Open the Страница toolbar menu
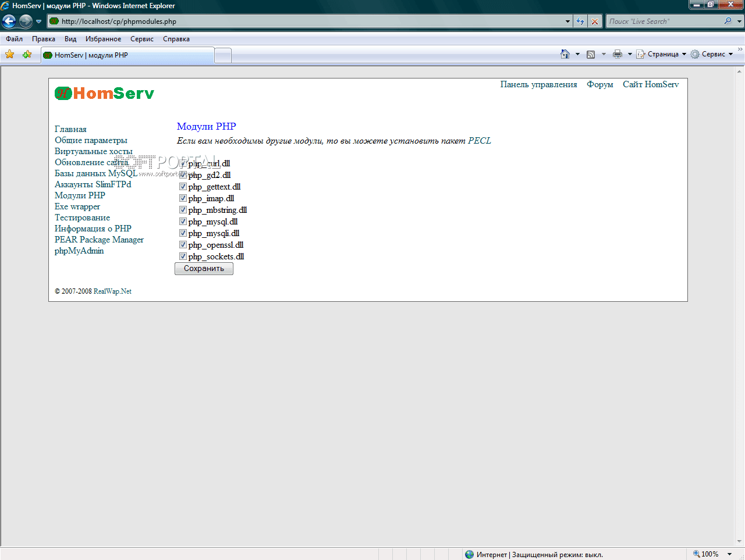The height and width of the screenshot is (560, 745). click(661, 54)
